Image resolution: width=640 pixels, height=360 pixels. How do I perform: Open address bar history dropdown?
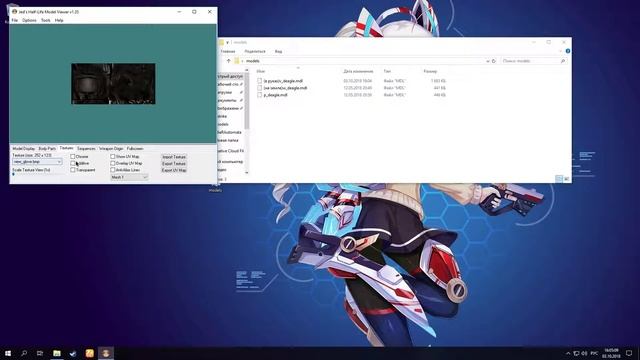pos(487,61)
